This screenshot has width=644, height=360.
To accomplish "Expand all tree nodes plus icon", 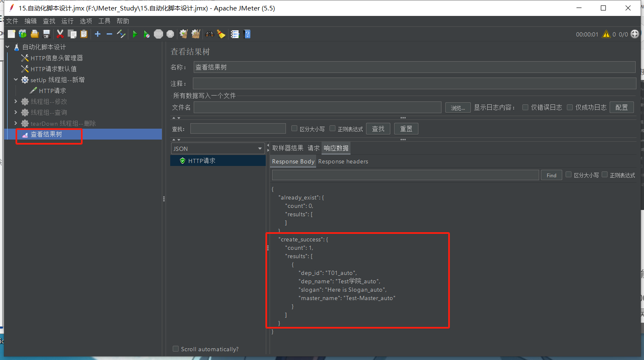I will (x=98, y=34).
